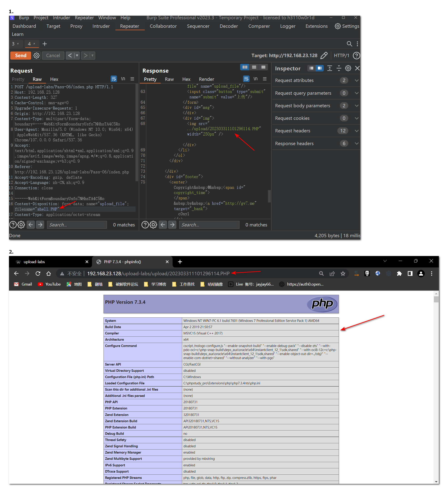
Task: Open the Render tab in Response
Action: click(206, 79)
